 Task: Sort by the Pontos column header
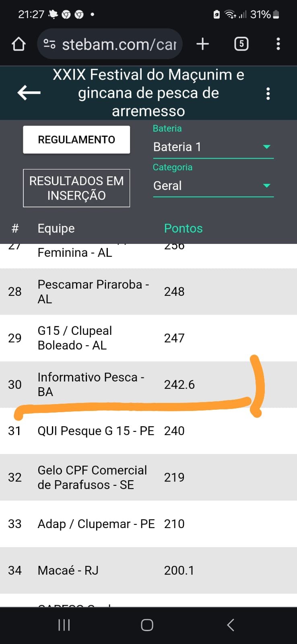pos(183,228)
